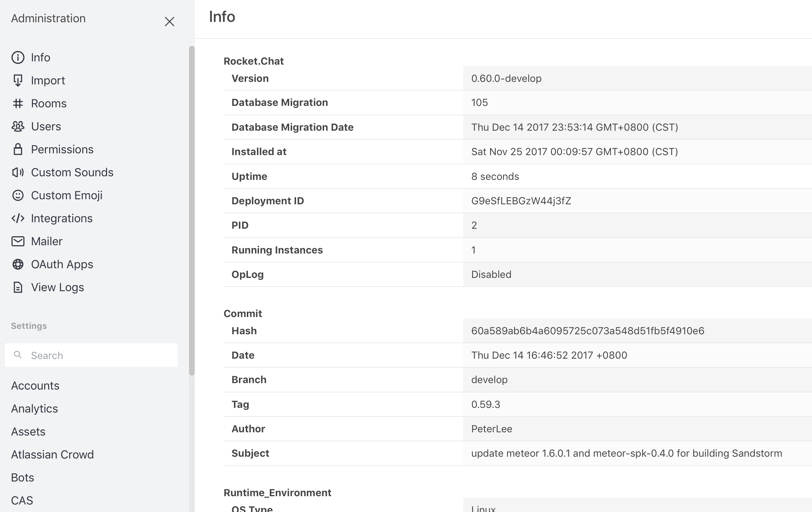812x512 pixels.
Task: Click the commit Hash value
Action: pyautogui.click(x=587, y=331)
